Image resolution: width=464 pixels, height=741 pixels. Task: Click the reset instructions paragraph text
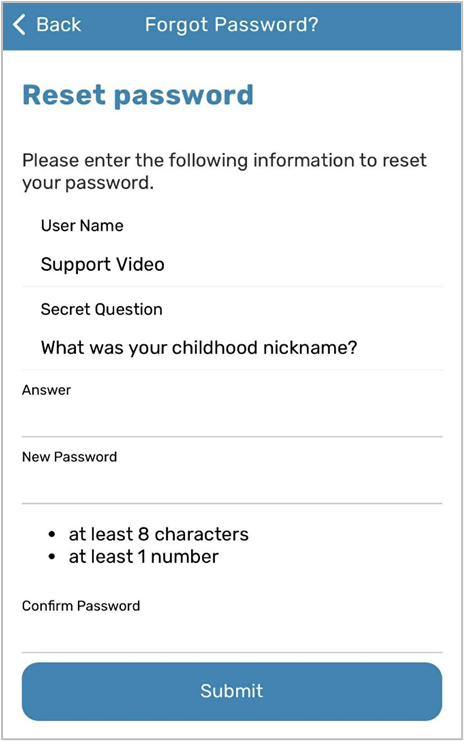click(x=224, y=172)
